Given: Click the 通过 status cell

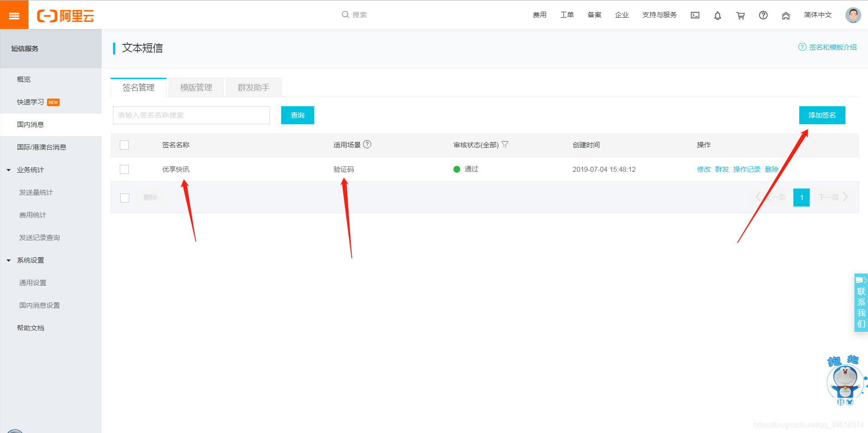Looking at the screenshot, I should tap(466, 169).
